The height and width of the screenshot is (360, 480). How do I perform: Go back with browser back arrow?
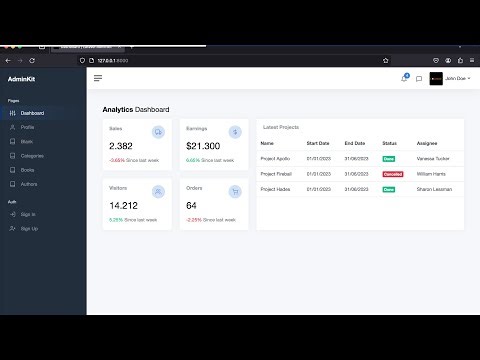8,61
